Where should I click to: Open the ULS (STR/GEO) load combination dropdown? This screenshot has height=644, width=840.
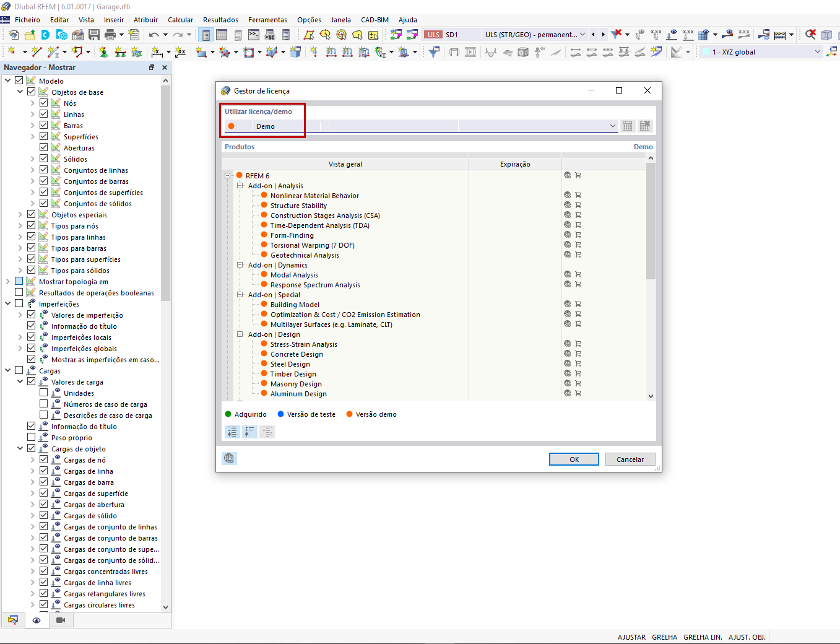pos(581,35)
